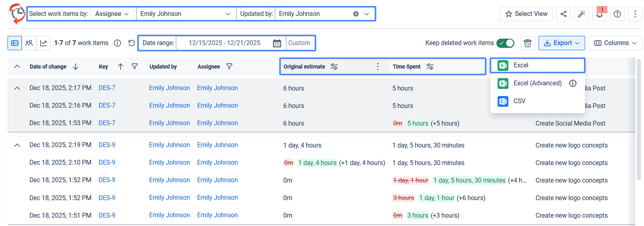Open the date range calendar icon

[277, 43]
